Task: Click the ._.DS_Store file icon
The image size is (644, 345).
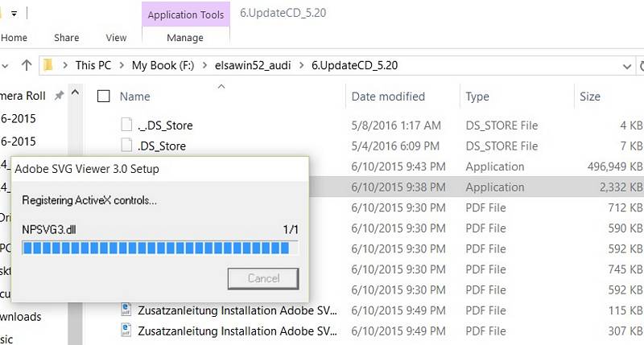Action: tap(126, 125)
